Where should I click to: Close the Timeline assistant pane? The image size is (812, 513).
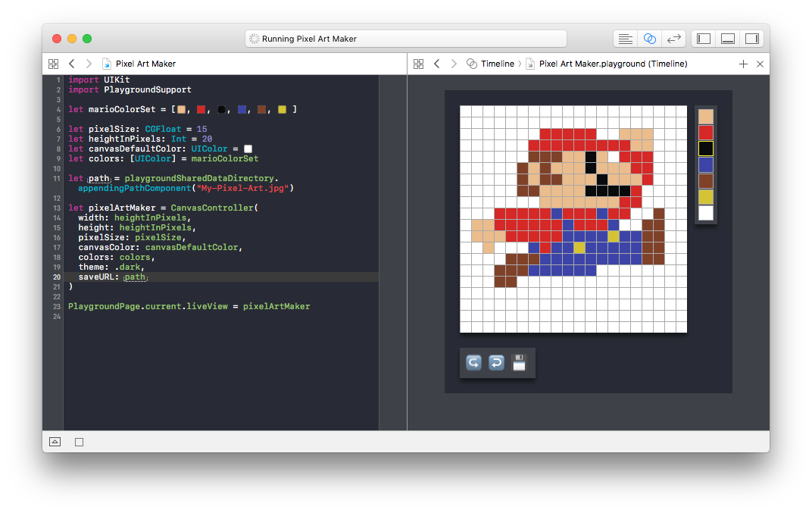(x=760, y=64)
